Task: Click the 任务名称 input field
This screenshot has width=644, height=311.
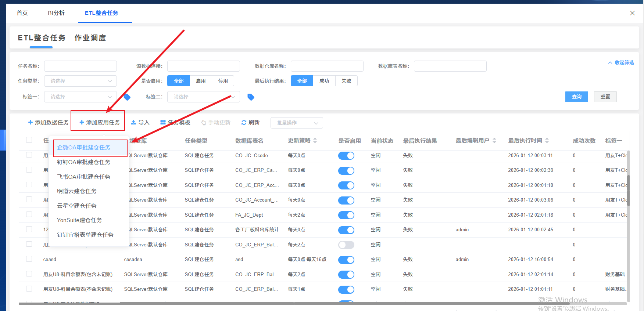Action: click(x=80, y=66)
